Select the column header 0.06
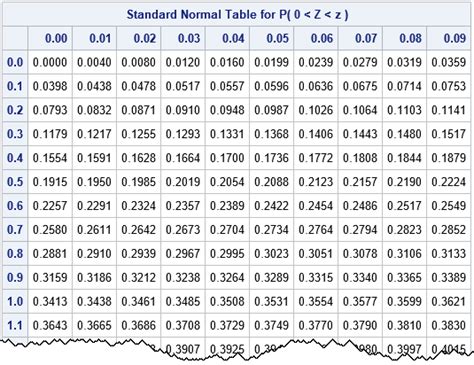 coord(316,38)
